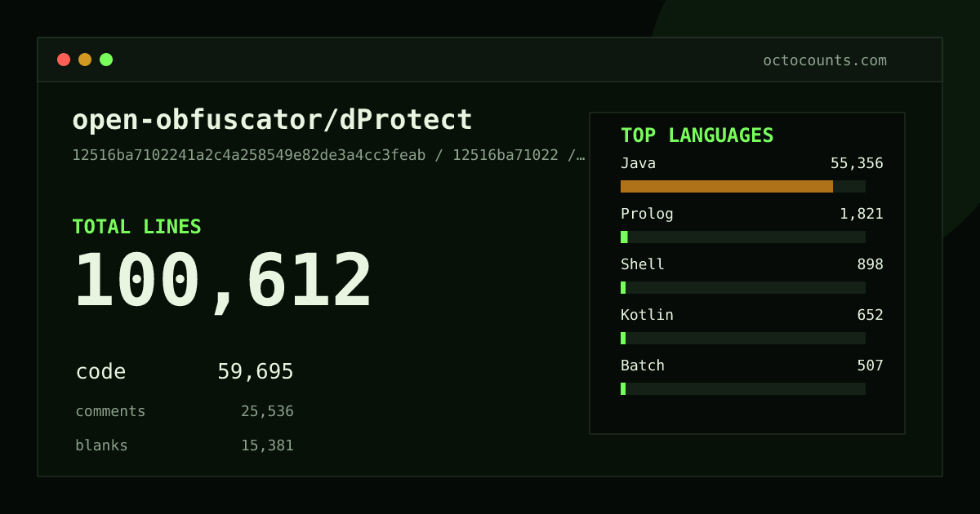Click the Prolog language label

(x=647, y=214)
